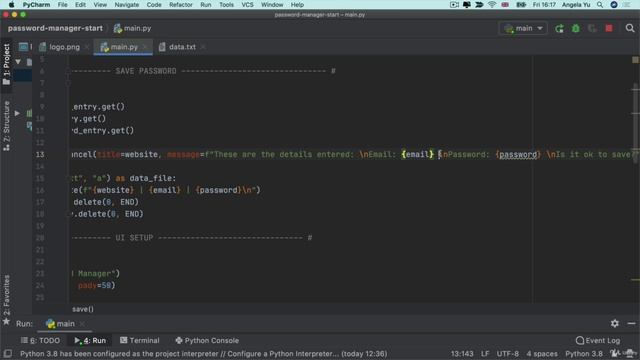
Task: Close the main run tab
Action: click(82, 324)
